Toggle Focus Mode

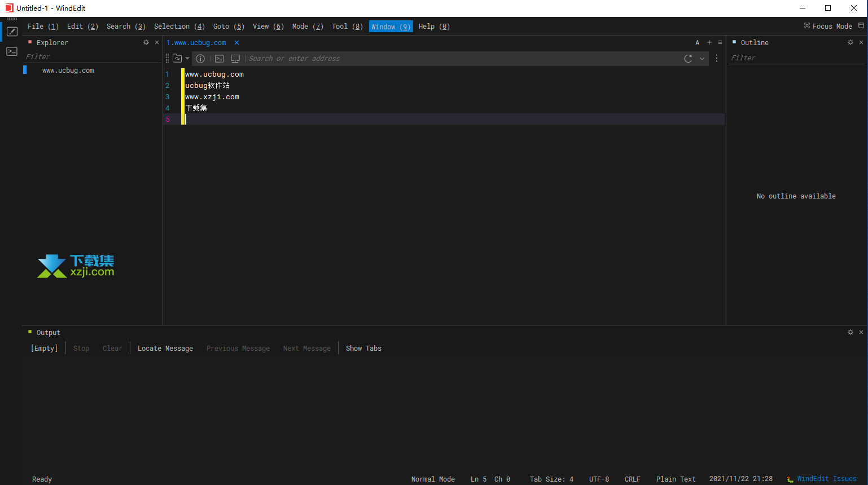(x=828, y=27)
